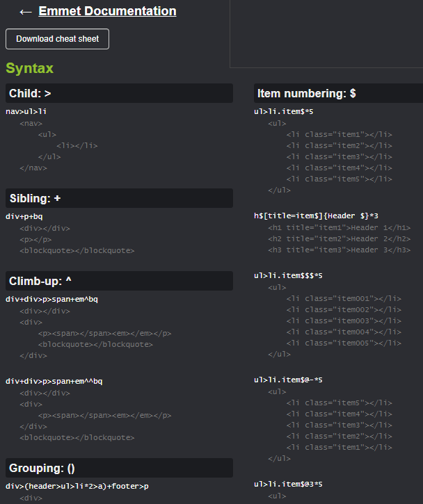Click the blockquote output line under div+p+bq
The width and height of the screenshot is (423, 504).
pyautogui.click(x=77, y=251)
